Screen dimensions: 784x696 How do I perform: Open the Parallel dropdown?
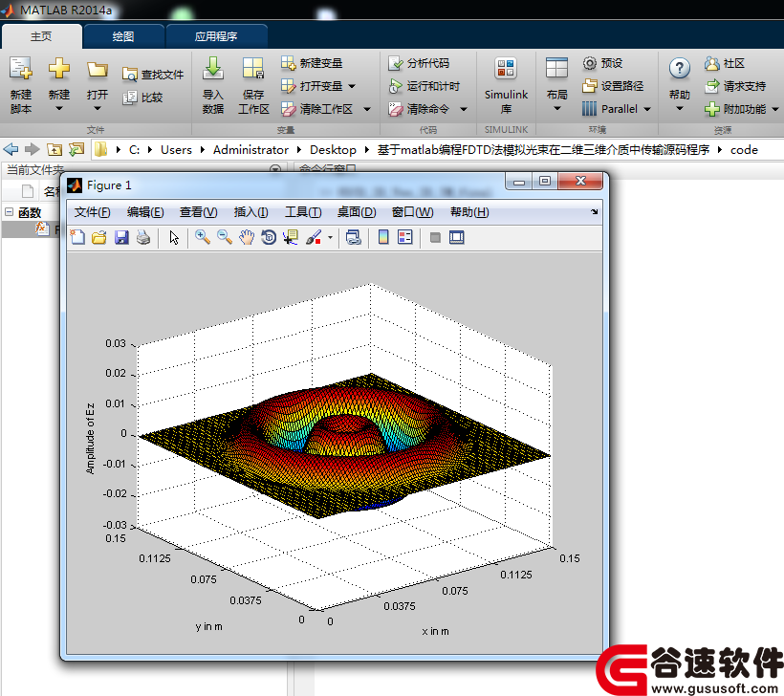647,109
